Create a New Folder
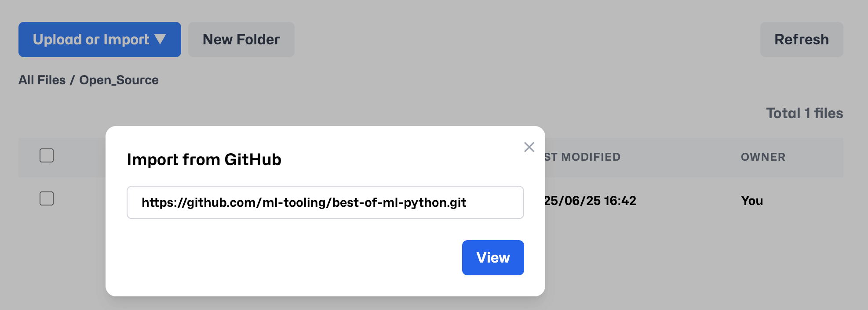 point(241,40)
